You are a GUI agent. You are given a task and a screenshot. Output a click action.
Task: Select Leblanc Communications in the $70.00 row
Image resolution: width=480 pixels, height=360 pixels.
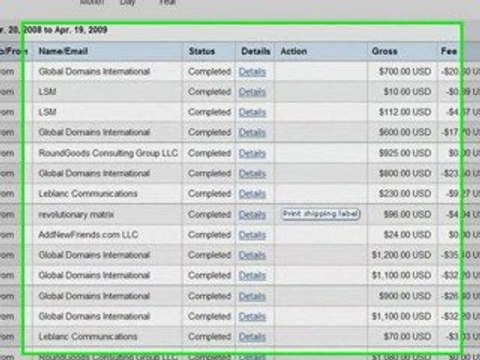coord(88,337)
